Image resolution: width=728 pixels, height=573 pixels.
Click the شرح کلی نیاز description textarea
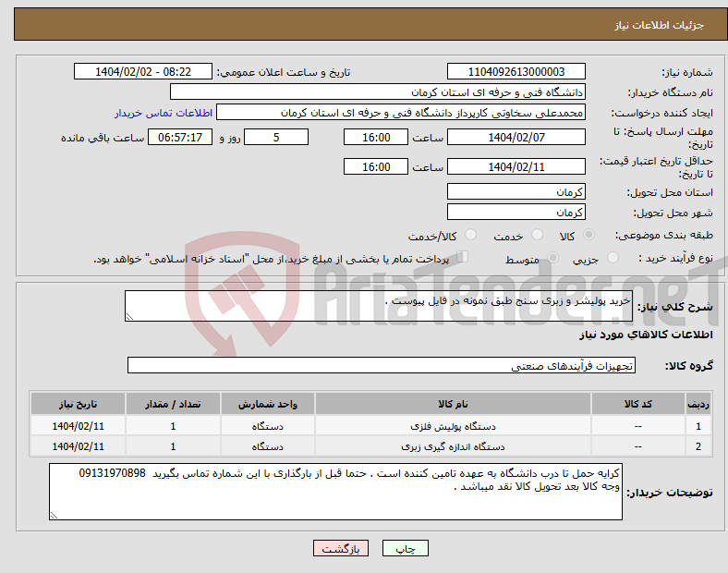pyautogui.click(x=379, y=306)
